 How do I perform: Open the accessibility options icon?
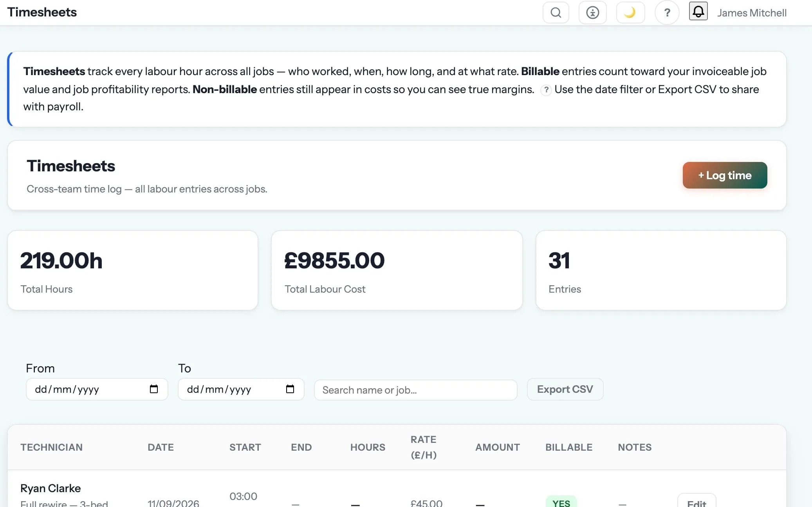pos(593,13)
